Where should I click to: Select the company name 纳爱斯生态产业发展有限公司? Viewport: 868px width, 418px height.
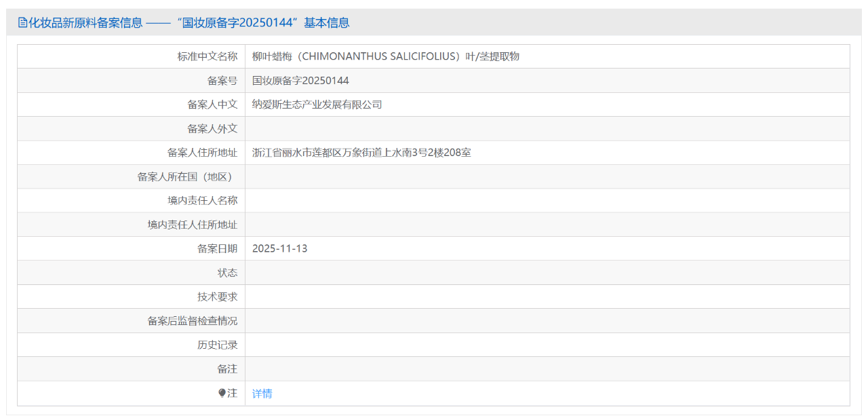click(316, 104)
